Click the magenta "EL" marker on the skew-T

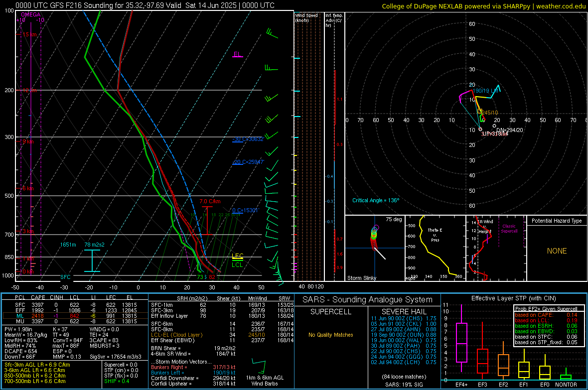237,54
